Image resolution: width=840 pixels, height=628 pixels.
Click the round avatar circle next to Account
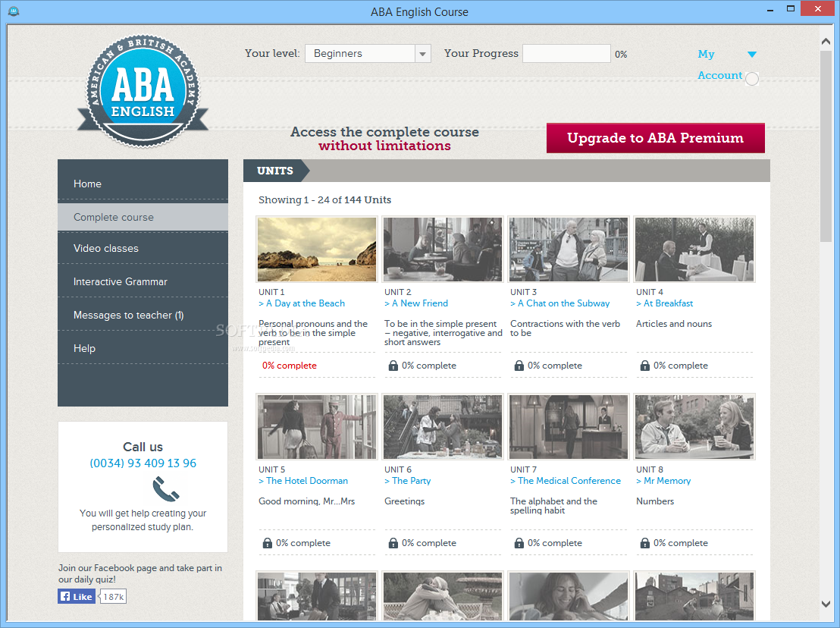752,79
